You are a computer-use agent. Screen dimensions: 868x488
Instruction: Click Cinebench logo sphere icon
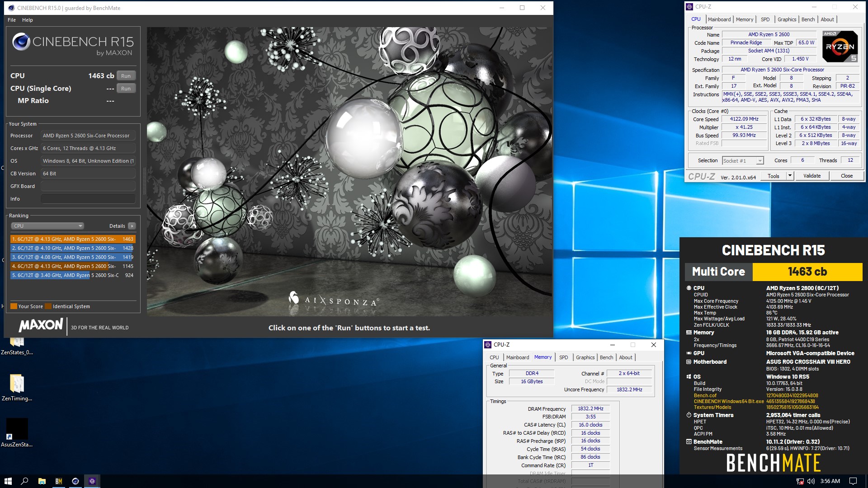click(21, 42)
